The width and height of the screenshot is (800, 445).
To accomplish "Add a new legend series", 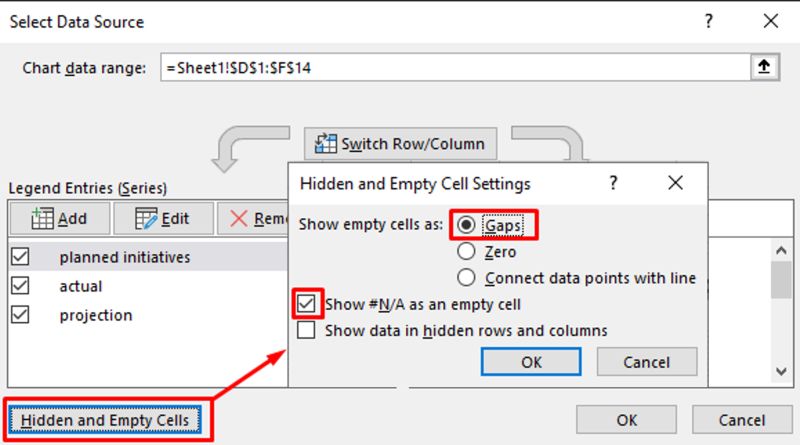I will point(60,218).
